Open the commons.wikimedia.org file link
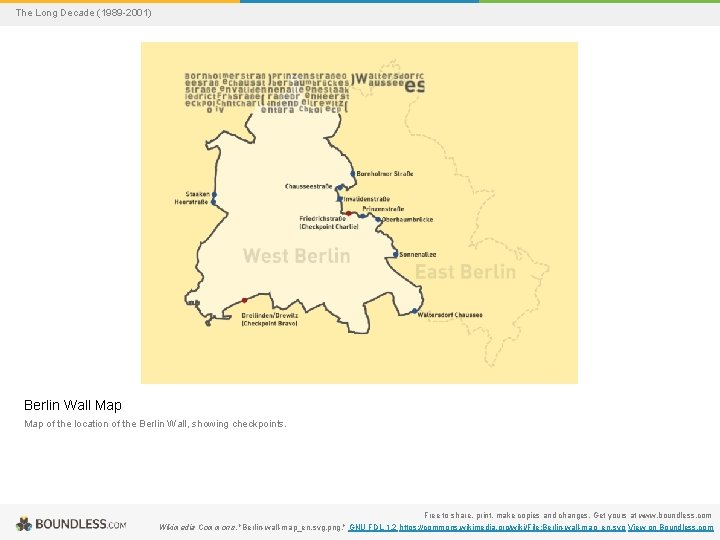 point(512,528)
